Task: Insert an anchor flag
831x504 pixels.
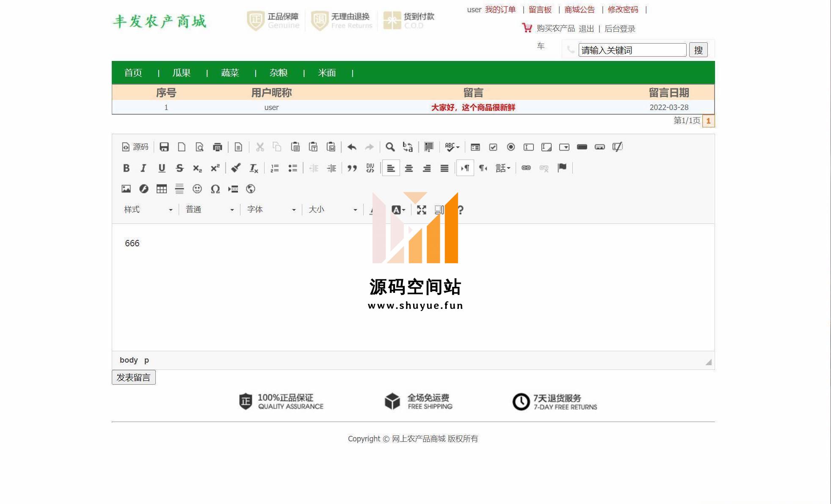Action: (562, 168)
